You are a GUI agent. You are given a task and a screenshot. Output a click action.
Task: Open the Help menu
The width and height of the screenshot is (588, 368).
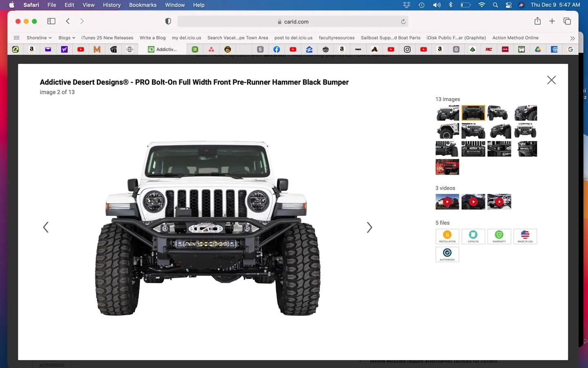tap(199, 5)
